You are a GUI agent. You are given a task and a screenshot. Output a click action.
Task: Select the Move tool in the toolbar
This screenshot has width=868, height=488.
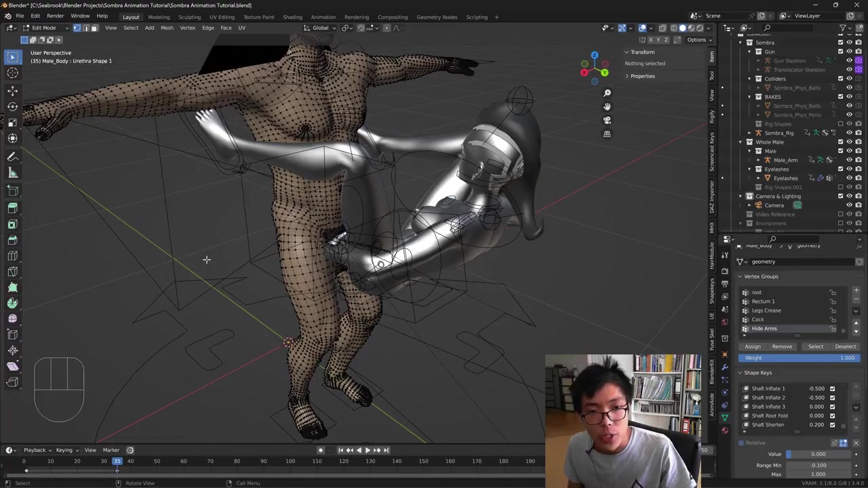(12, 90)
